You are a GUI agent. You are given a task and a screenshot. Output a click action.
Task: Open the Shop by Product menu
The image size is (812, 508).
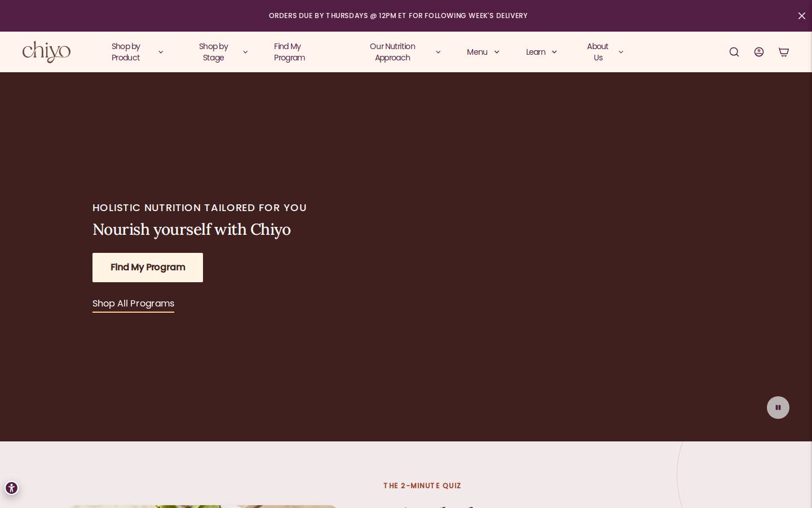(x=126, y=52)
